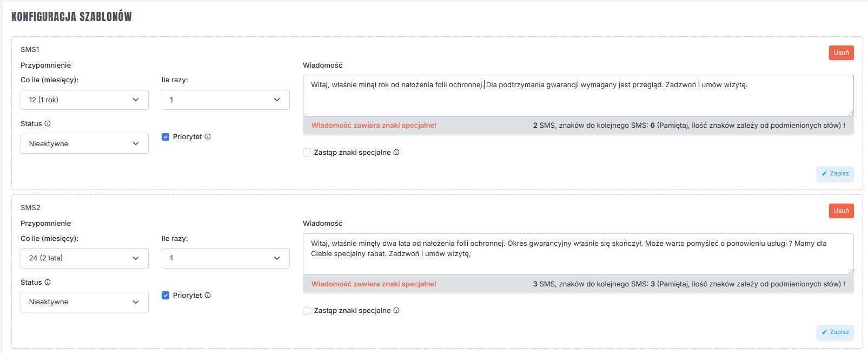Image resolution: width=868 pixels, height=353 pixels.
Task: Click the info icon beside SMS1 Priorytet
Action: point(208,137)
